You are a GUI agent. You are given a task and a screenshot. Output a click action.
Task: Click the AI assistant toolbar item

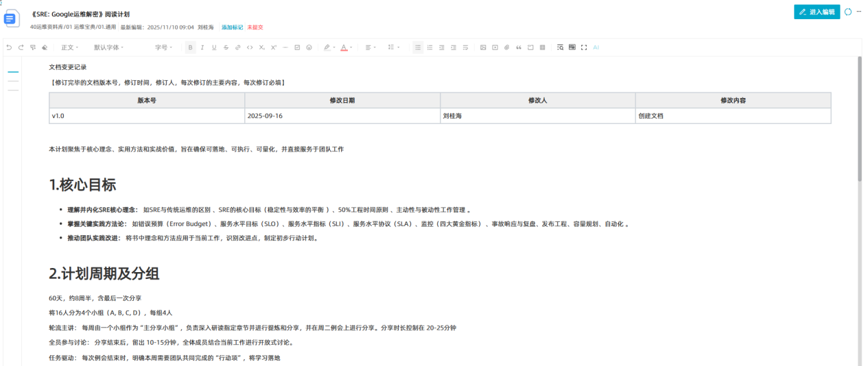click(x=596, y=47)
